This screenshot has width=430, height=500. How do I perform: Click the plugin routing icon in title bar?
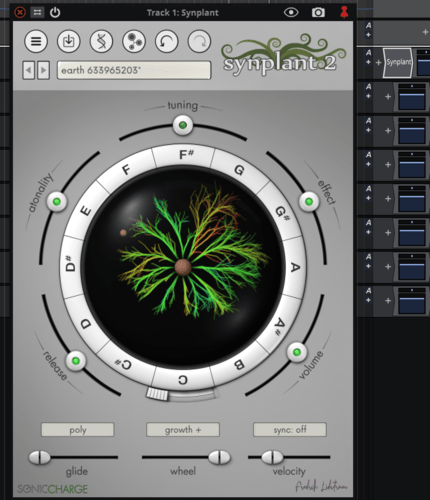click(x=37, y=13)
